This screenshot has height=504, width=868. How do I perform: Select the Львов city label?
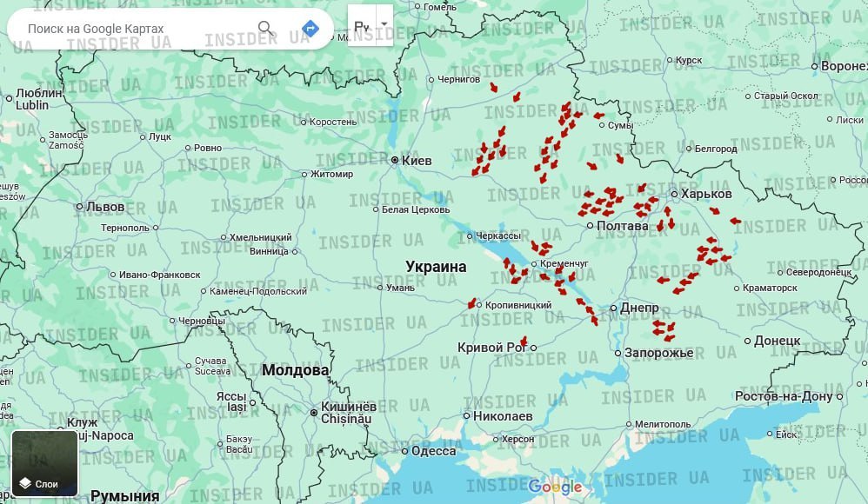click(x=105, y=207)
